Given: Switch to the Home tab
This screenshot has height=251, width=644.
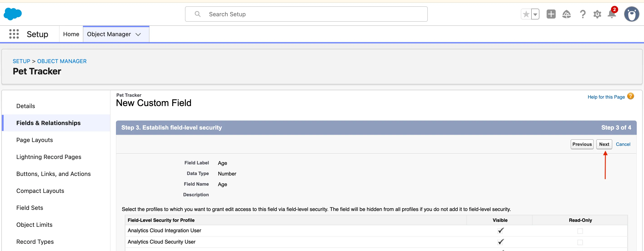Looking at the screenshot, I should [x=71, y=34].
